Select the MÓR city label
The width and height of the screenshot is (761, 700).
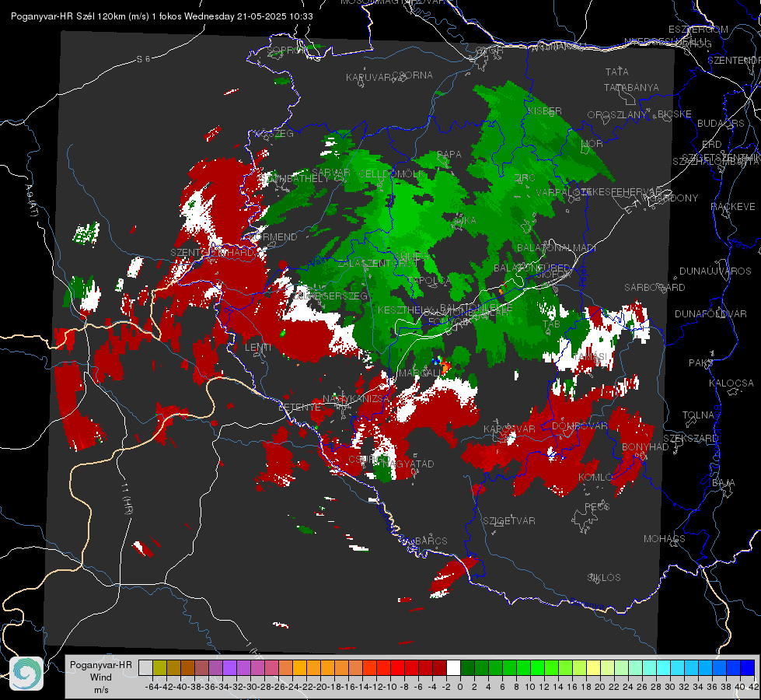592,144
